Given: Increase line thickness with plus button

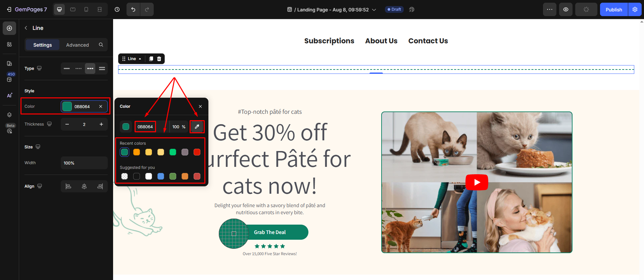Looking at the screenshot, I should [x=101, y=124].
